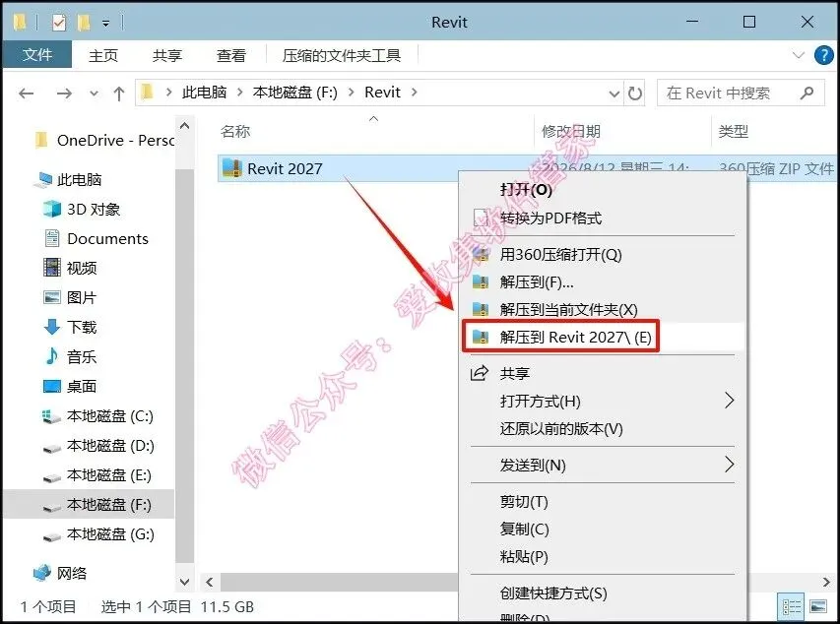Select 本地磁盘 (C:) in navigation pane
The height and width of the screenshot is (624, 840).
pos(98,416)
